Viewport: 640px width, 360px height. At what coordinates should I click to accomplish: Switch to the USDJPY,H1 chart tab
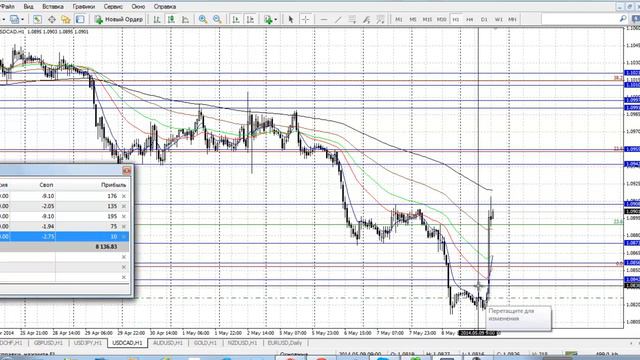coord(87,343)
